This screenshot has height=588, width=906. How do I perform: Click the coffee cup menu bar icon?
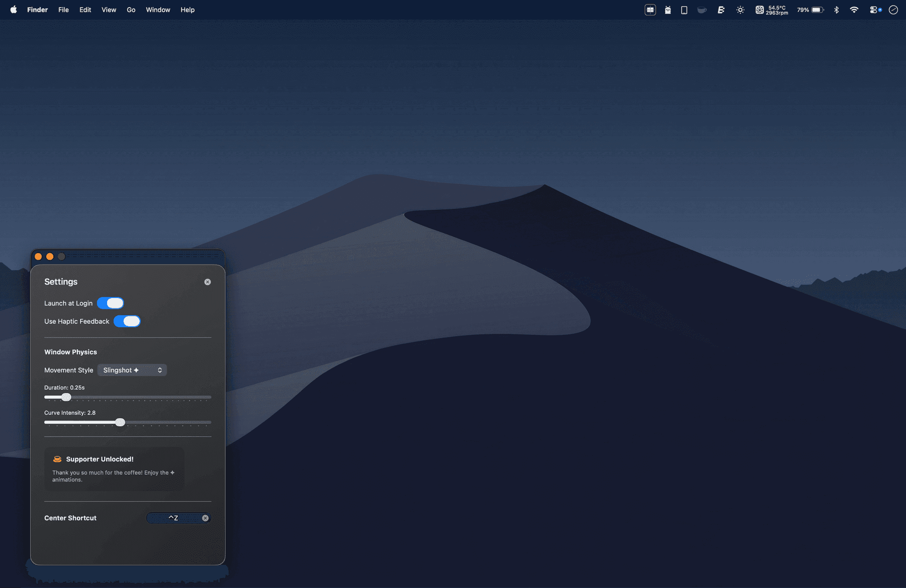(702, 10)
